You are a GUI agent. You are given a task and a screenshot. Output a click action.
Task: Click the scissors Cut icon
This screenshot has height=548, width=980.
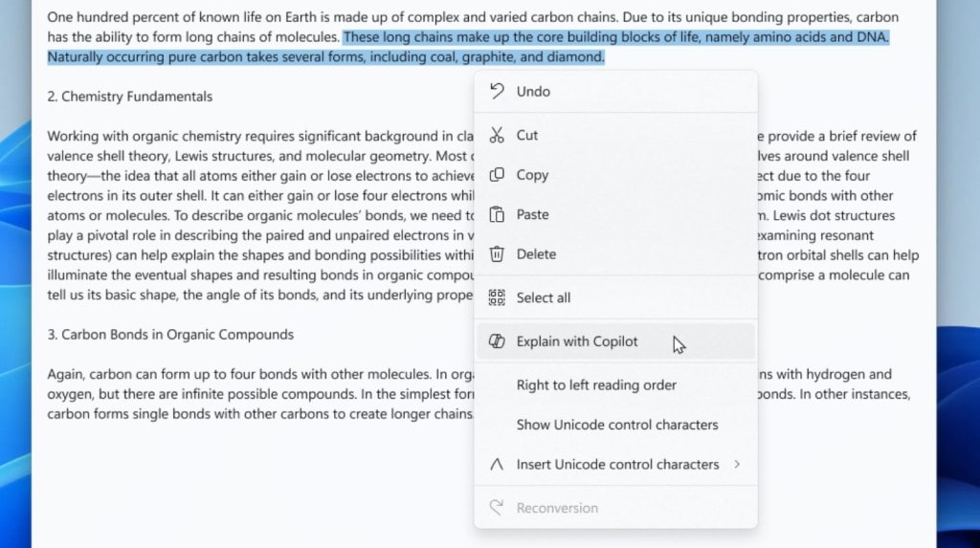pyautogui.click(x=496, y=135)
